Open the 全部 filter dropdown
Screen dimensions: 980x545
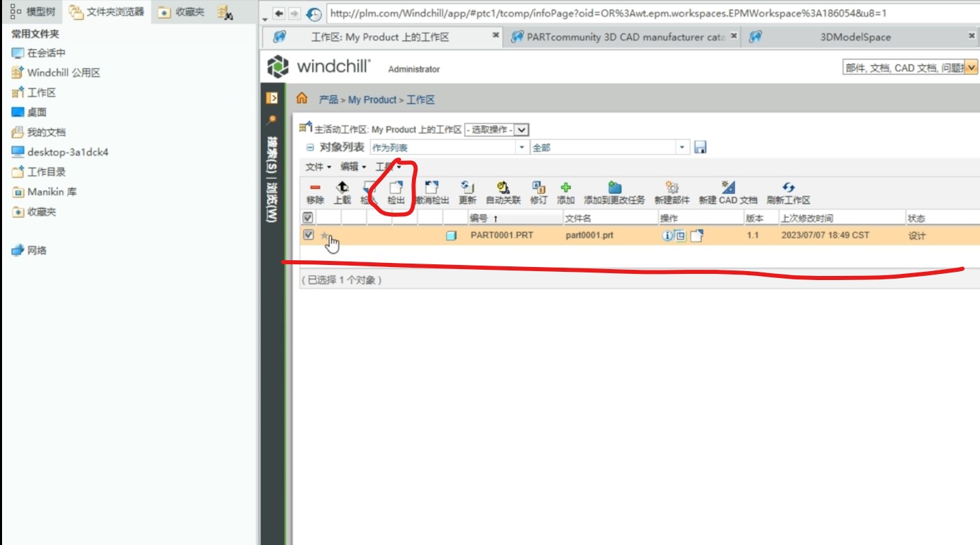click(682, 147)
